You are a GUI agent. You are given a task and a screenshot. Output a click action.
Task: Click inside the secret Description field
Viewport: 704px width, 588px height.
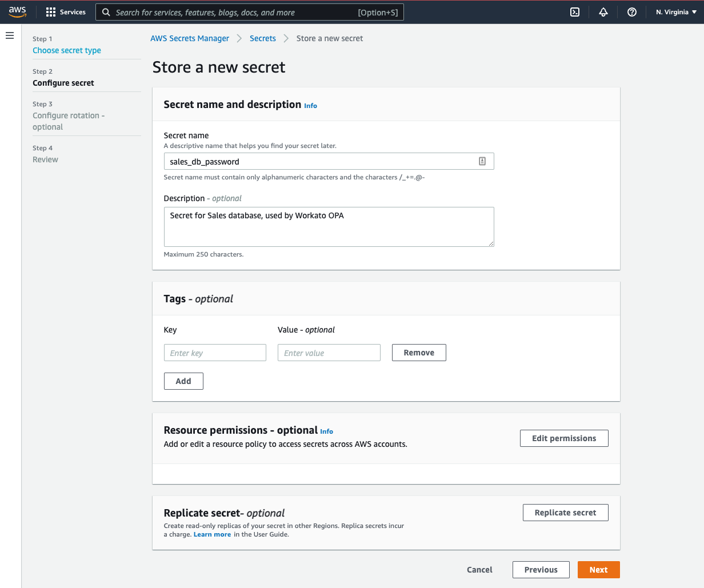329,226
